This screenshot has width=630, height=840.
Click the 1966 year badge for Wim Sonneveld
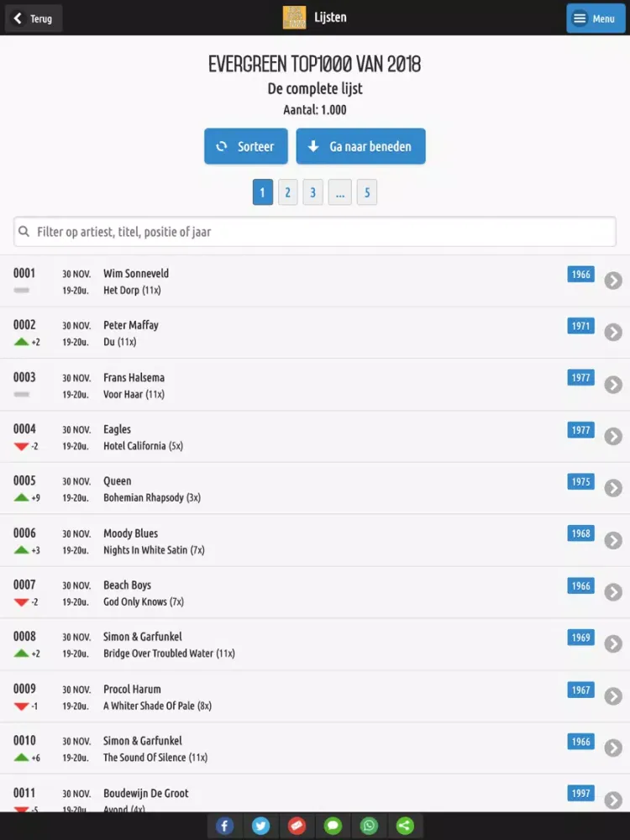click(x=580, y=275)
